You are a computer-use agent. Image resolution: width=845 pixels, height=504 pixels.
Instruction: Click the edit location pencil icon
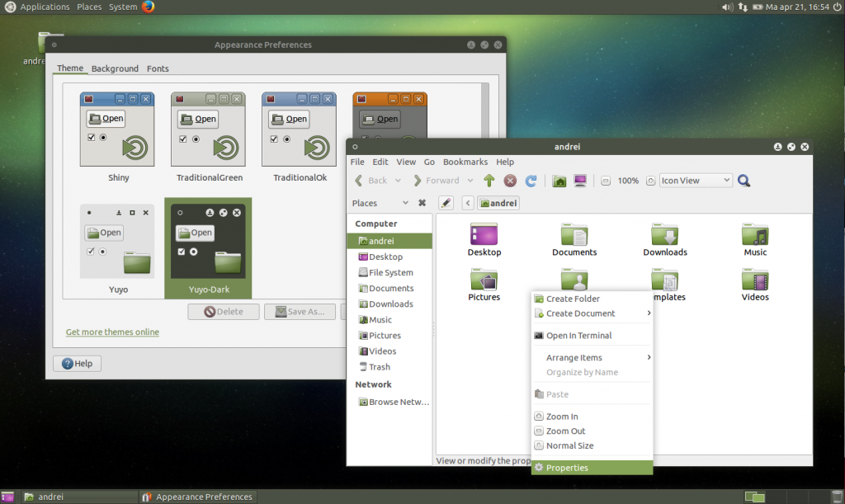[446, 202]
